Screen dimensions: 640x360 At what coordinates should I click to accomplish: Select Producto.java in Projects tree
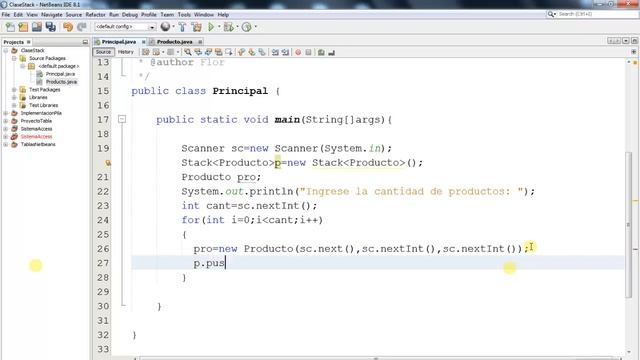pyautogui.click(x=61, y=82)
